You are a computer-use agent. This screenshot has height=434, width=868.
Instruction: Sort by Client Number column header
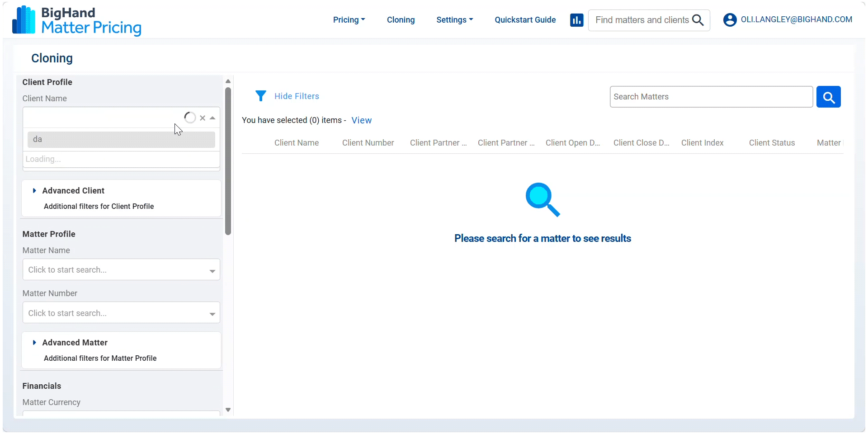pyautogui.click(x=368, y=143)
